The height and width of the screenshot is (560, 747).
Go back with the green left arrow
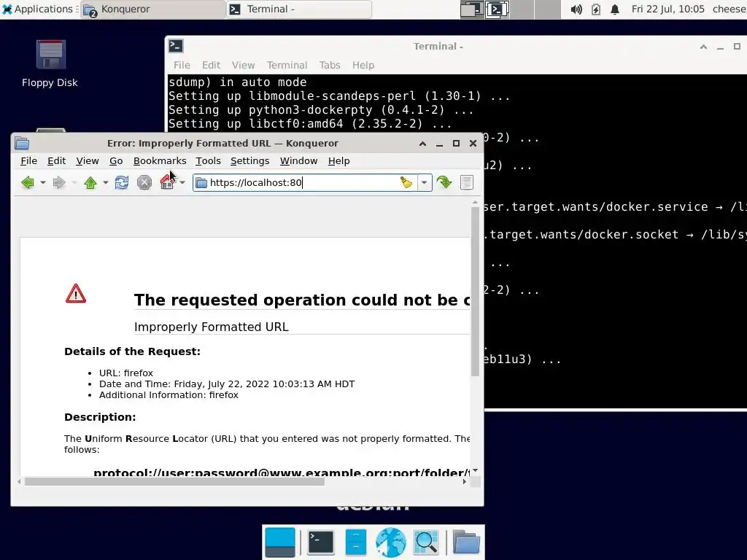(x=28, y=182)
